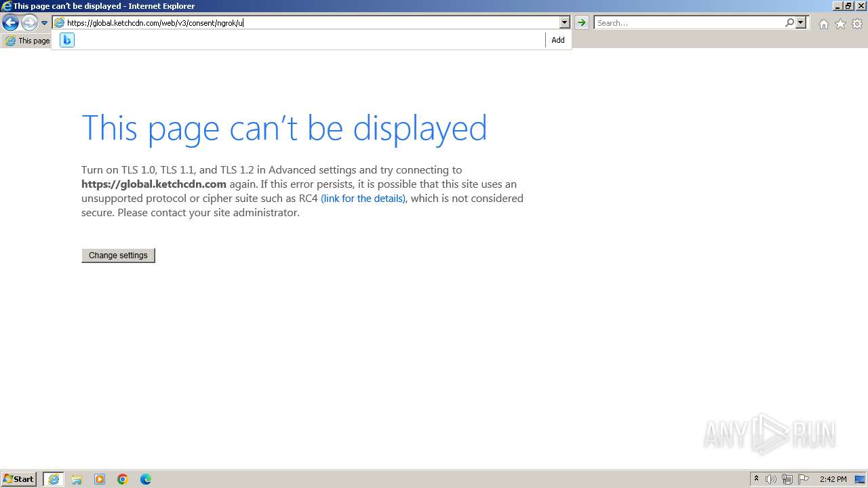Screen dimensions: 868x488
Task: Open File Explorer folder taskbar icon
Action: point(77,479)
